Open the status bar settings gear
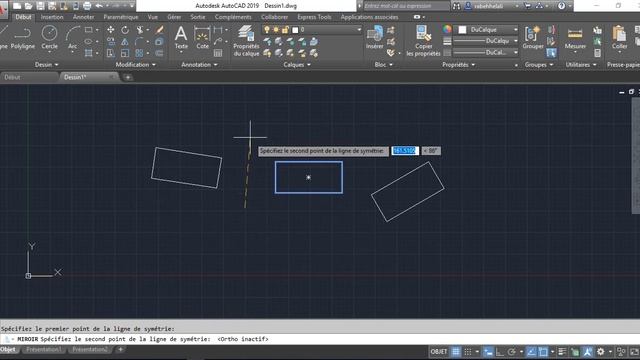 [x=601, y=351]
